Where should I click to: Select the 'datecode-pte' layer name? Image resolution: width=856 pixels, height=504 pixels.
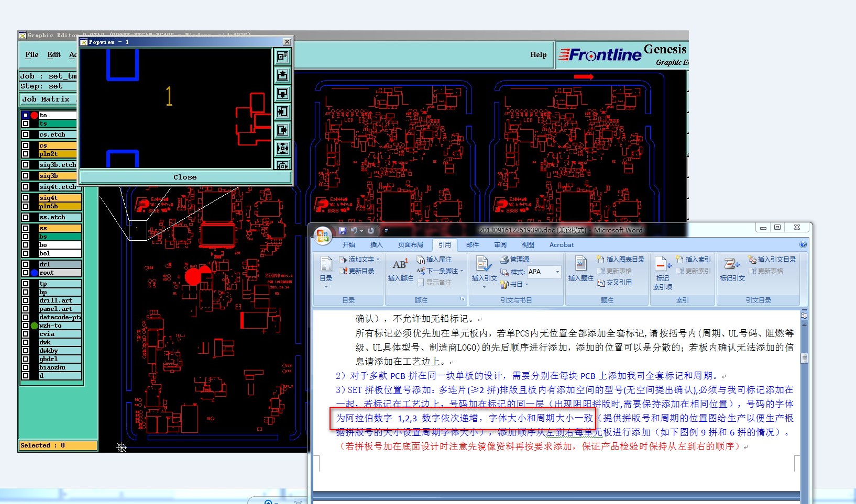click(x=60, y=317)
